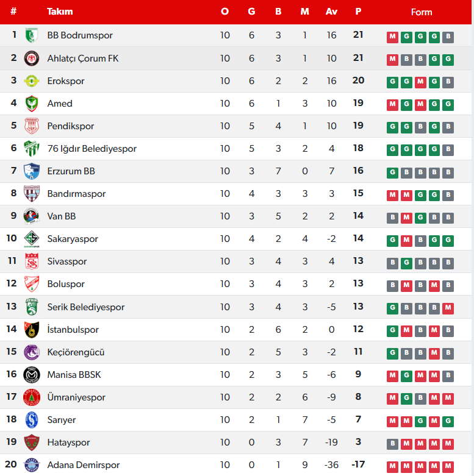Click the BB Bodrumspor club logo

tap(31, 36)
